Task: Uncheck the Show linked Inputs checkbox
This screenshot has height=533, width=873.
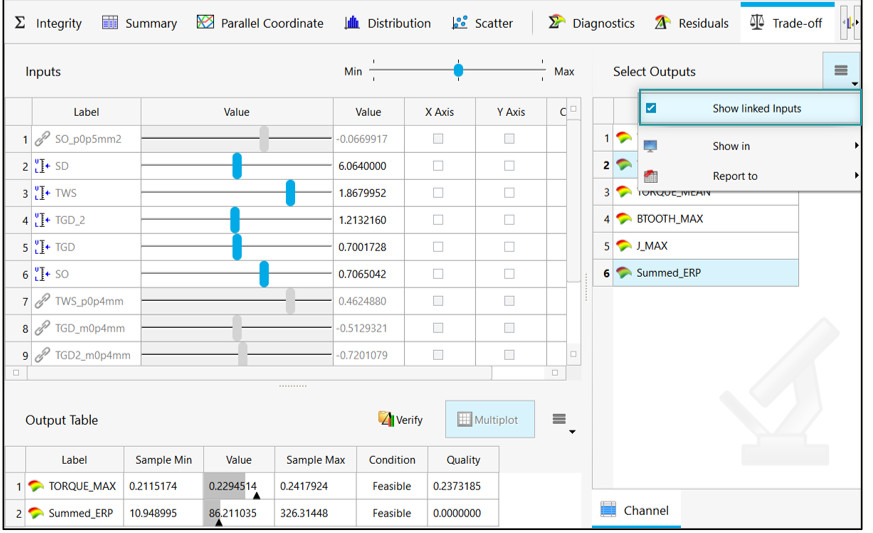Action: pyautogui.click(x=651, y=108)
